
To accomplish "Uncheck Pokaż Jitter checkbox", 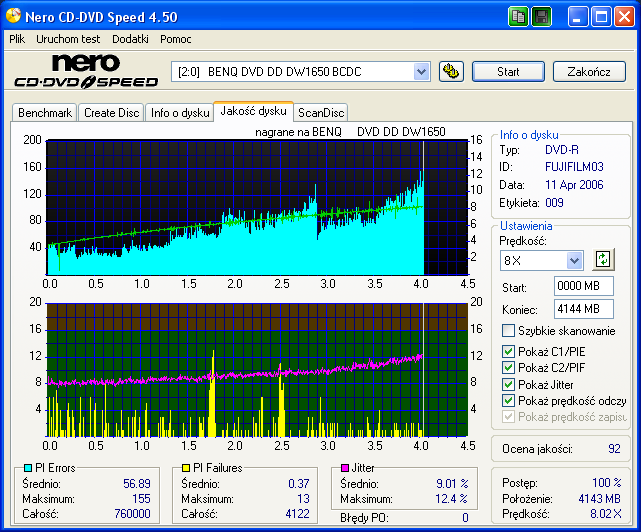I will tap(508, 384).
